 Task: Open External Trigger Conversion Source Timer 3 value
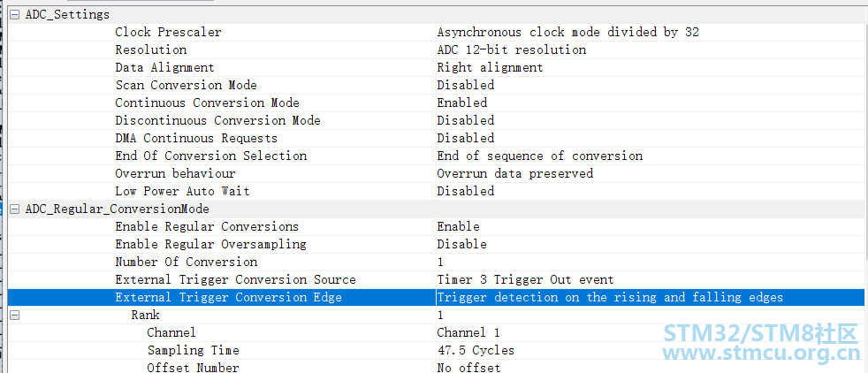[x=525, y=279]
